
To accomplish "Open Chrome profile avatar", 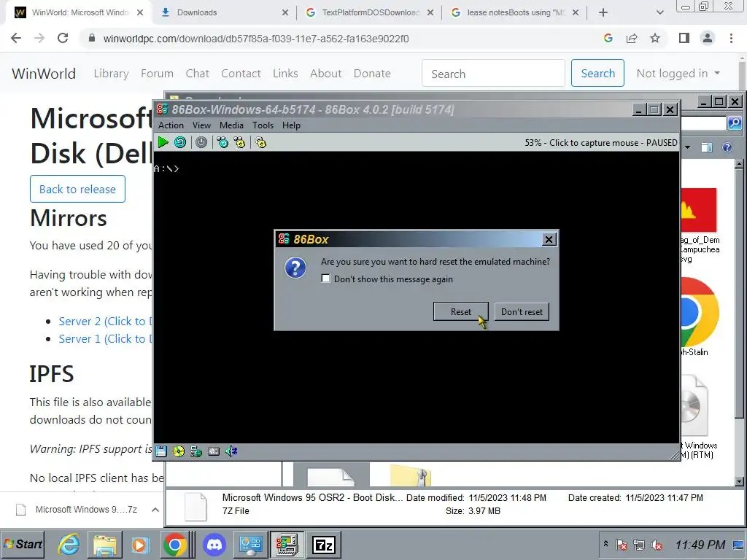I will (708, 38).
